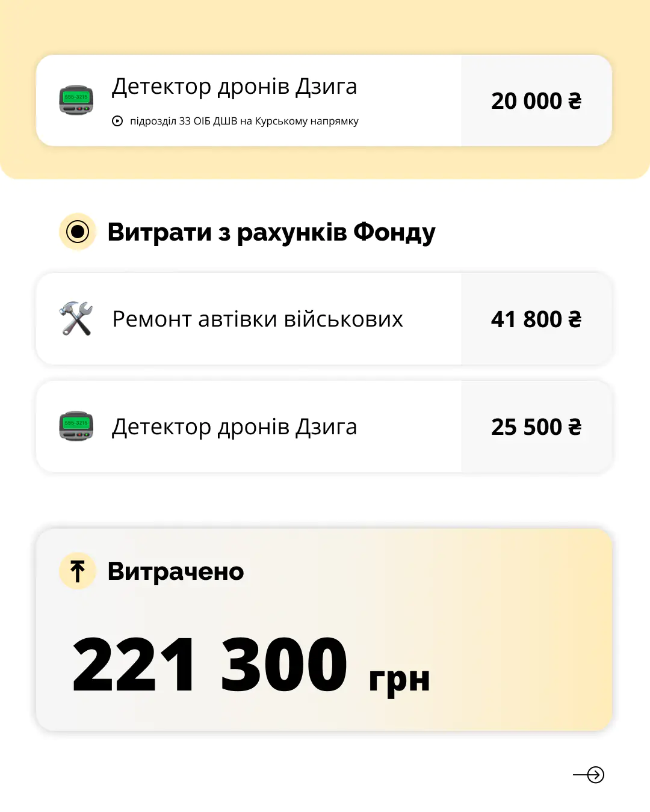Click the small play-circle icon before "підрозділ 33 ОІБ"

pos(117,121)
